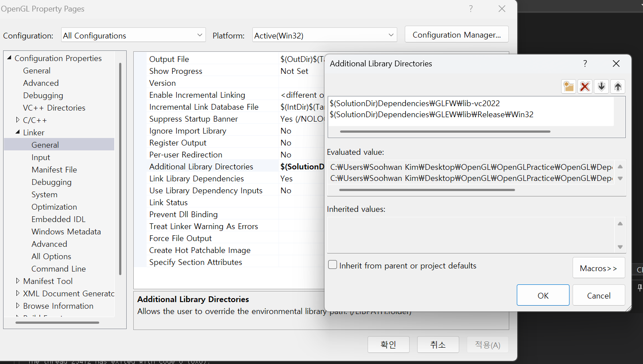The width and height of the screenshot is (643, 364).
Task: Collapse the Linker tree node
Action: [18, 132]
